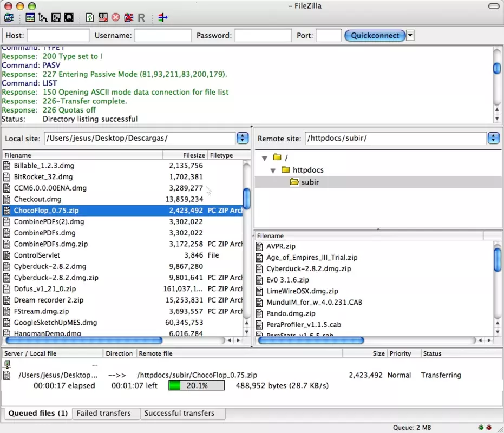
Task: Click the message log vertical scrollbar thumb
Action: (x=497, y=68)
